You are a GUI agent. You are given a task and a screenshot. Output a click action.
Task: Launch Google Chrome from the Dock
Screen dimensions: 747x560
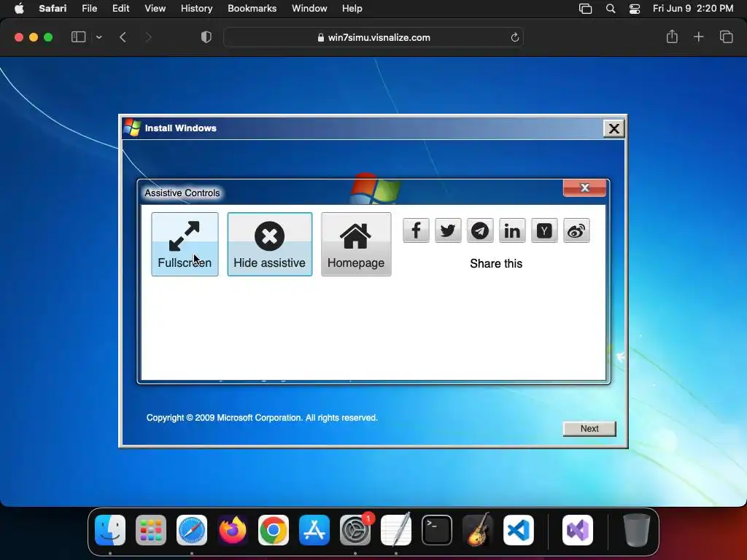coord(274,530)
